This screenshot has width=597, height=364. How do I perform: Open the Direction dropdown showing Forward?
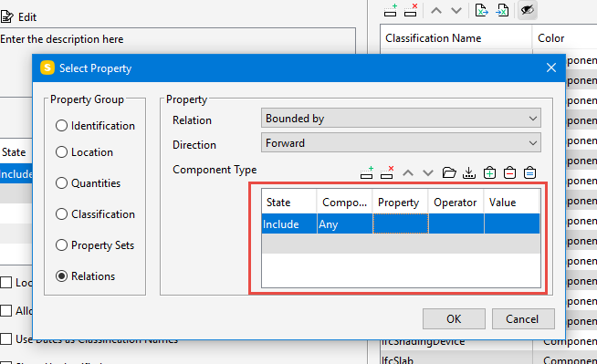[x=401, y=143]
